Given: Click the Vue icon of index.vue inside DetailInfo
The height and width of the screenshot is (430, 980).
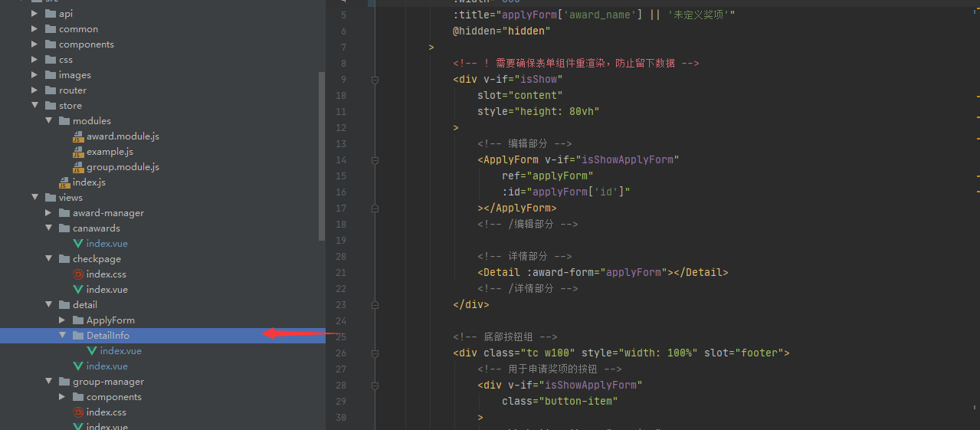Looking at the screenshot, I should click(92, 351).
